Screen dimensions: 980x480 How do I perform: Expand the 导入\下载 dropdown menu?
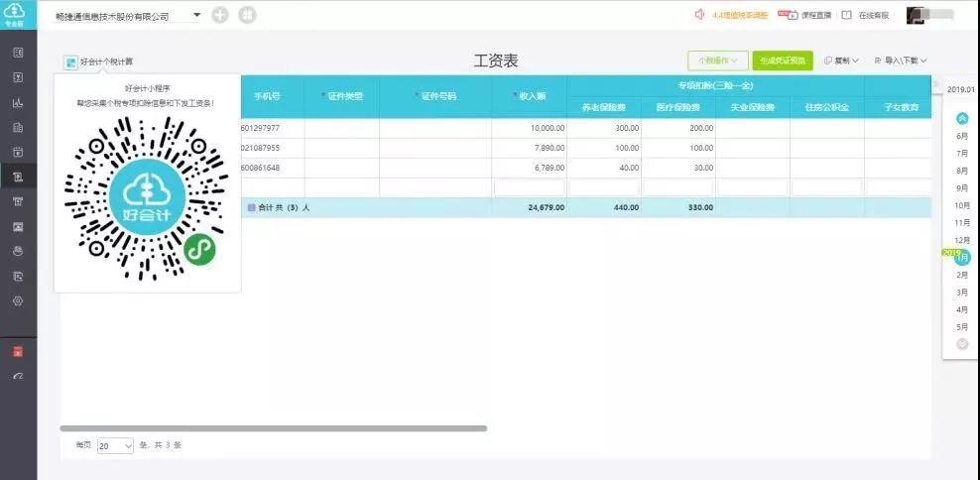click(x=901, y=60)
